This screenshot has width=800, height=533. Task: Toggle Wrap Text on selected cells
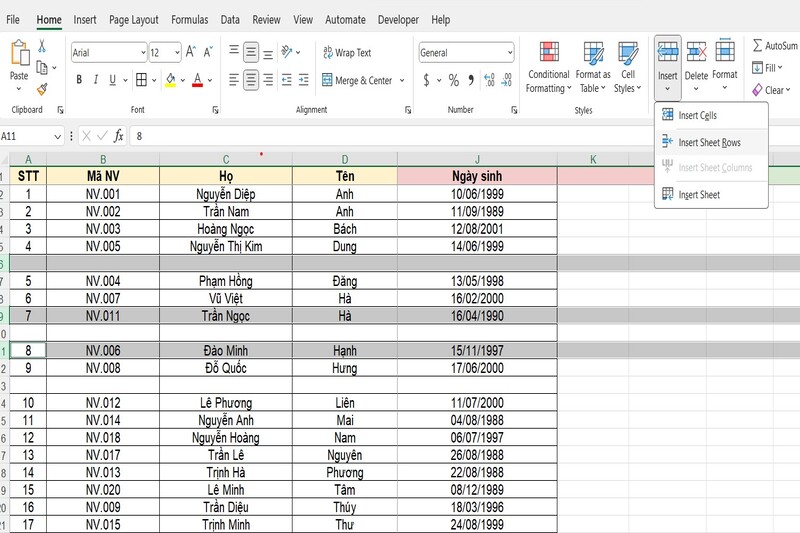click(347, 53)
